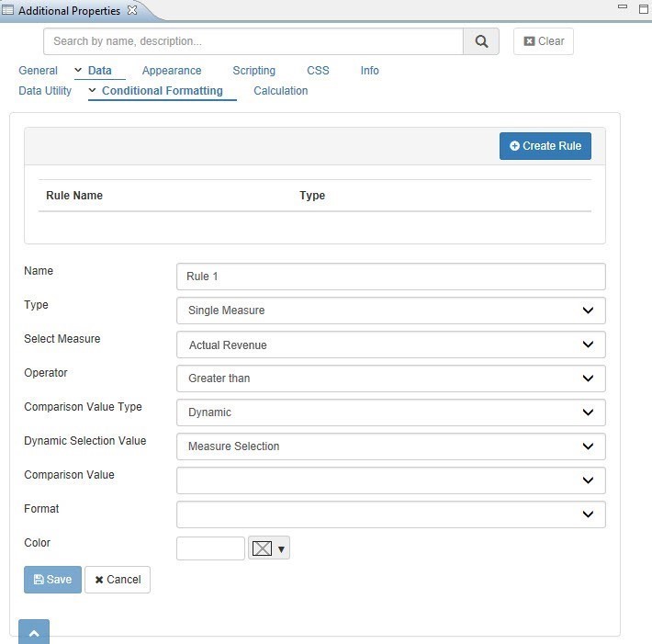Maximize the Additional Properties panel
This screenshot has width=652, height=644.
(x=643, y=8)
